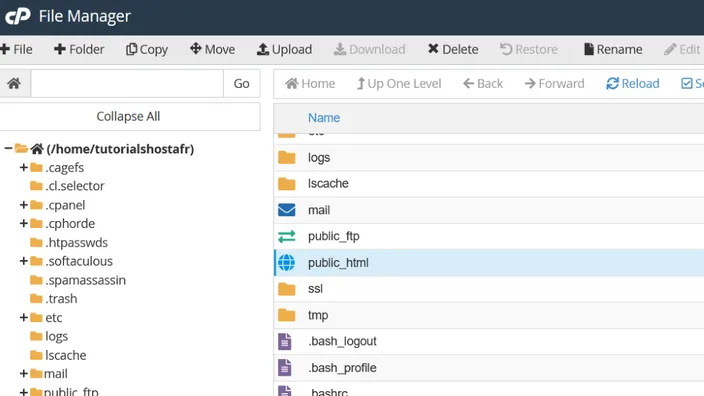
Task: Select the .bash_logout file name
Action: (x=342, y=341)
